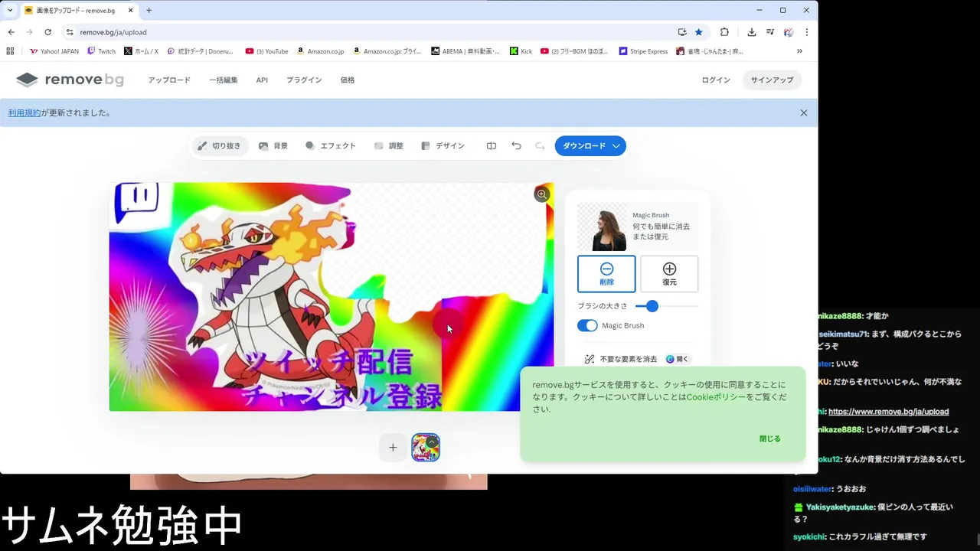The width and height of the screenshot is (980, 551).
Task: Open the 雀魂 じゃんたま bookmark
Action: tap(710, 51)
